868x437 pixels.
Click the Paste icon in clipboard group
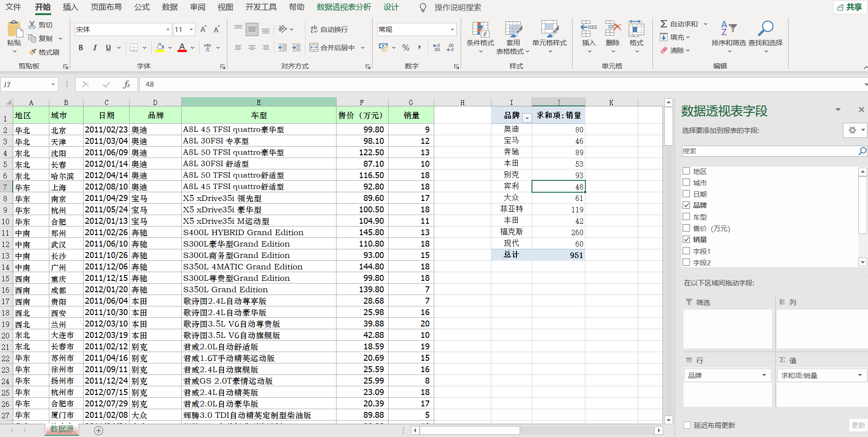click(x=14, y=29)
